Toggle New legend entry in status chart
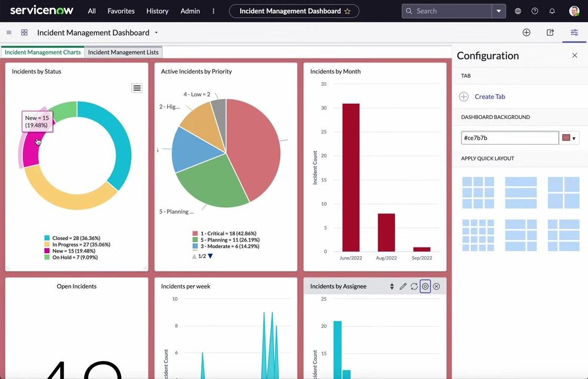 tap(70, 251)
